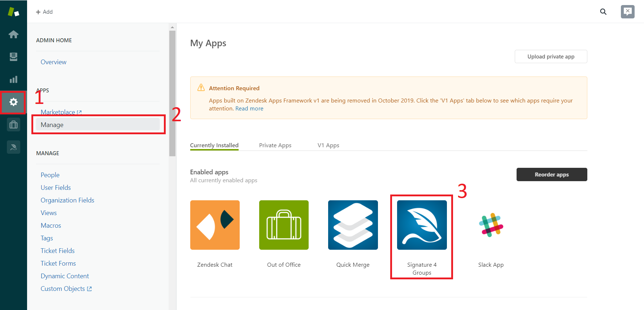
Task: Click the Zendesk logo in sidebar
Action: (13, 12)
